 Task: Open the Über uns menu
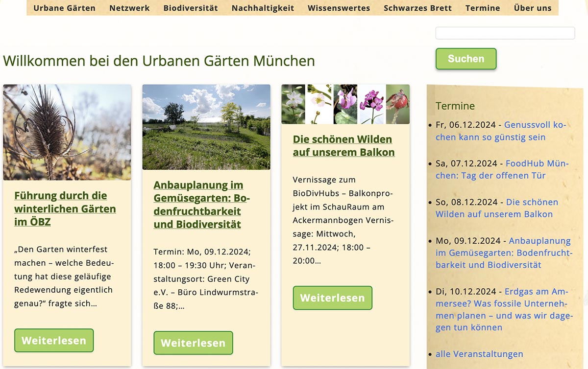[532, 8]
